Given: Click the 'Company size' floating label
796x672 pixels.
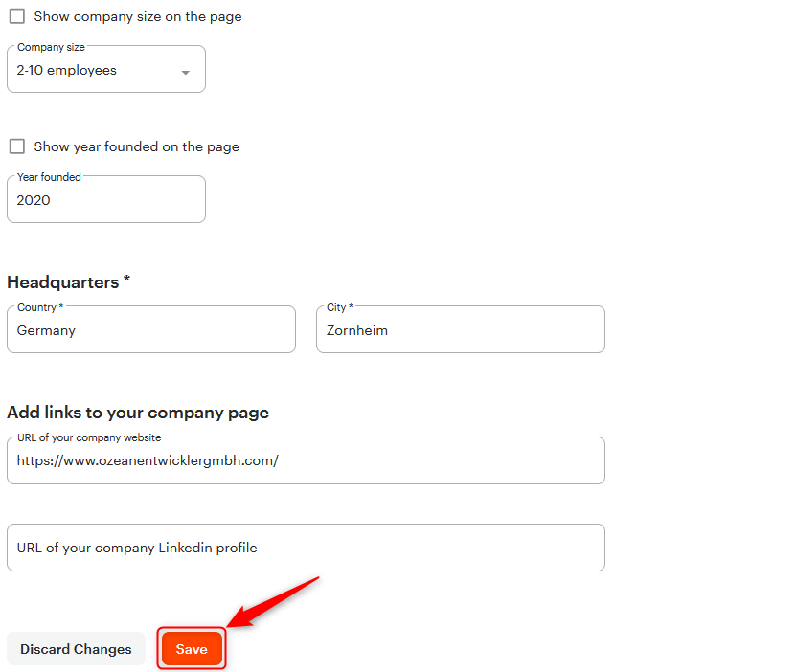Looking at the screenshot, I should coord(51,47).
